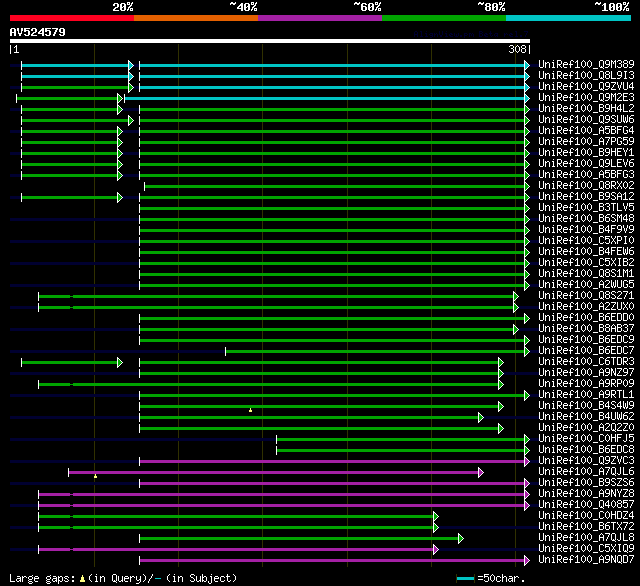Select the UniRef100_A2ZUX0 label
This screenshot has width=640, height=586.
tap(586, 306)
